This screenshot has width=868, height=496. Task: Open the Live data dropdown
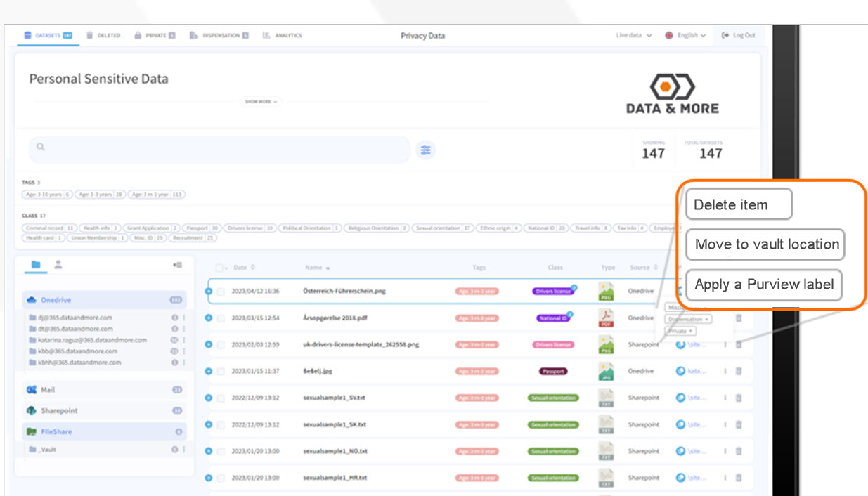point(634,35)
